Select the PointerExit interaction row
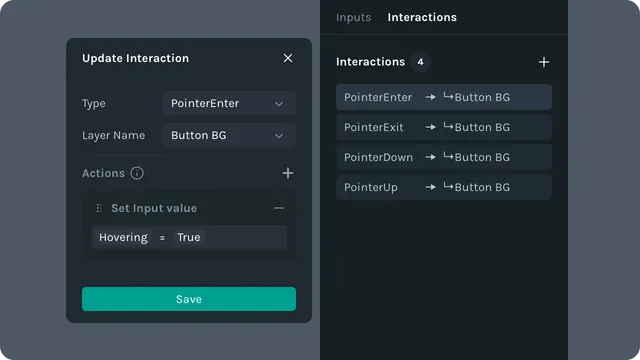The image size is (640, 360). point(444,127)
